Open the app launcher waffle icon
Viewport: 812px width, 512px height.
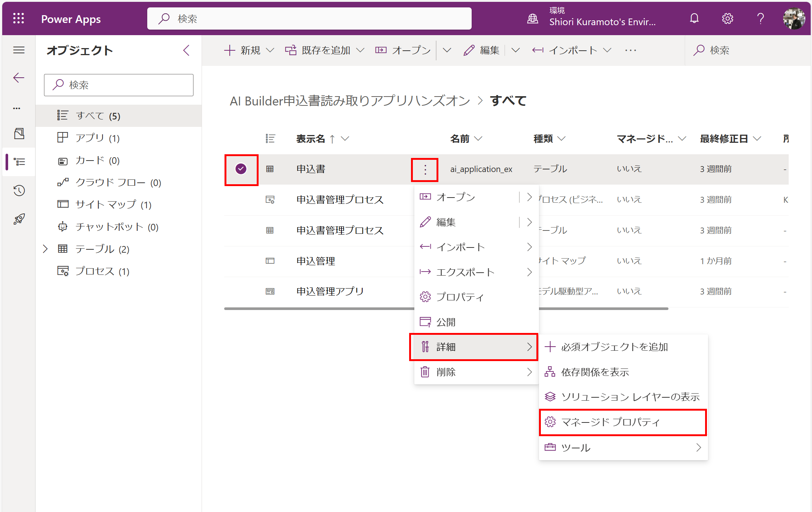pyautogui.click(x=18, y=18)
